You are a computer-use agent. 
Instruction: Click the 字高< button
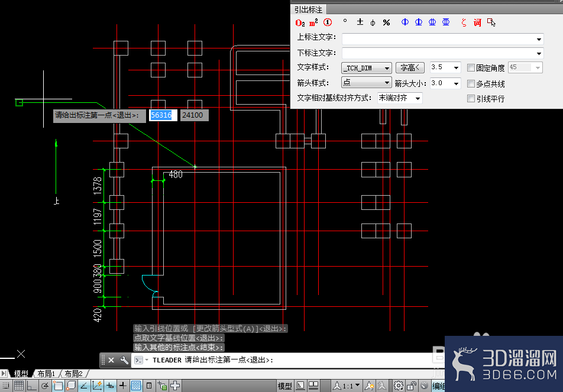pyautogui.click(x=410, y=67)
